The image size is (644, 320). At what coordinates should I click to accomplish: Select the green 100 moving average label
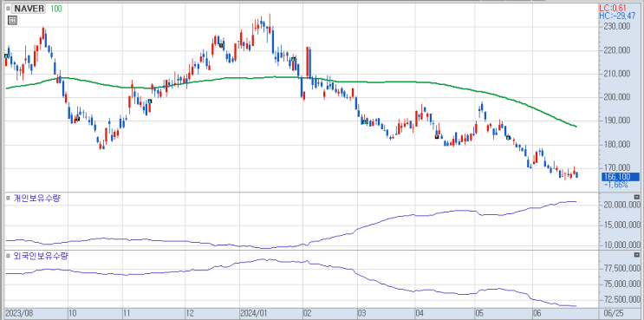(x=55, y=9)
